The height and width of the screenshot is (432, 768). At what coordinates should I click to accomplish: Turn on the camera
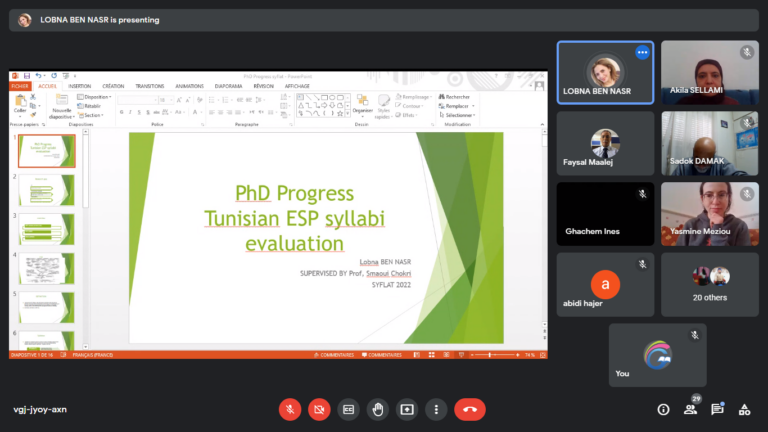(x=319, y=409)
